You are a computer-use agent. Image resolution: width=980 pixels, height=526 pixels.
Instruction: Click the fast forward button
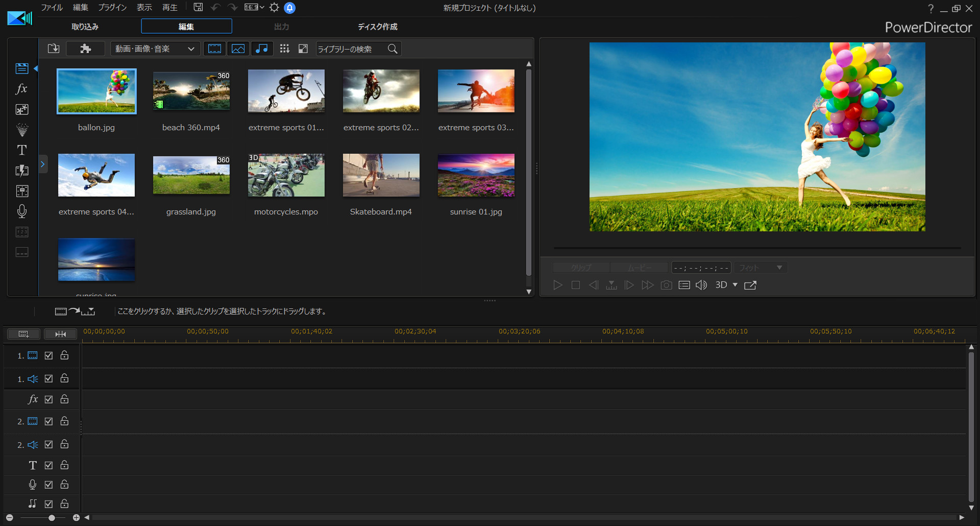tap(647, 285)
